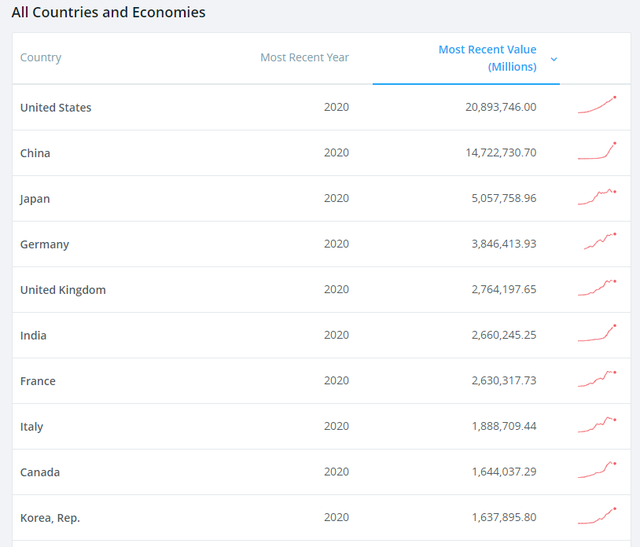Open the United States country link
Viewport: 640px width, 547px height.
(56, 108)
